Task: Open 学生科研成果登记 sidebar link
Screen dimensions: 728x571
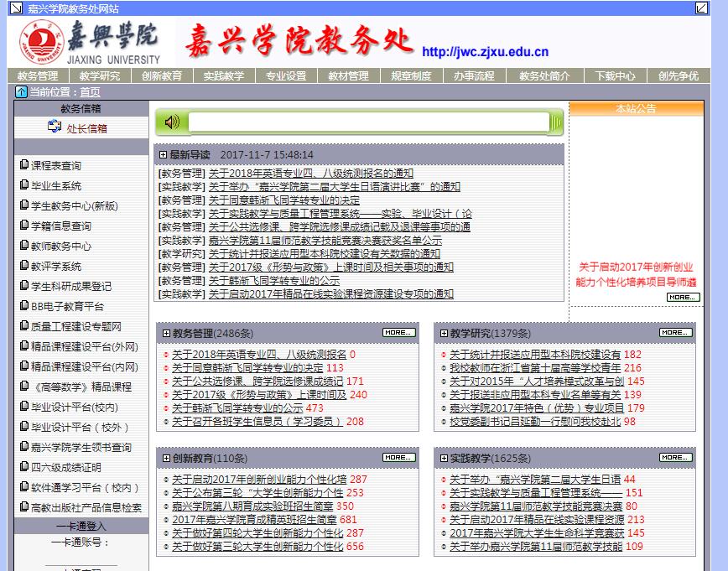Action: 71,286
